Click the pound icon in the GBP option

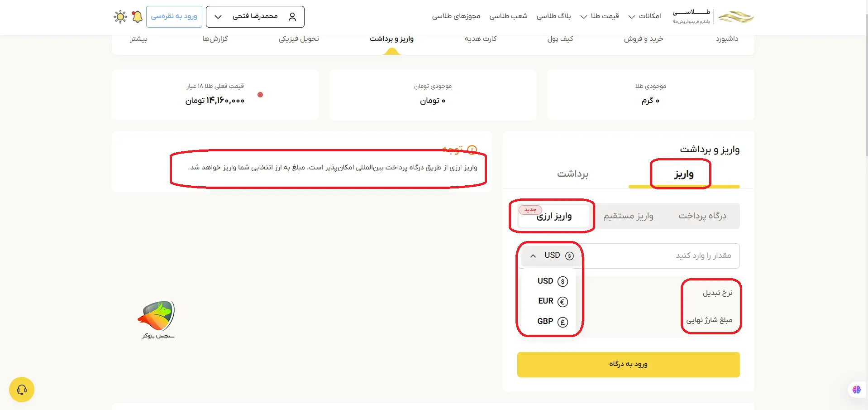(562, 322)
